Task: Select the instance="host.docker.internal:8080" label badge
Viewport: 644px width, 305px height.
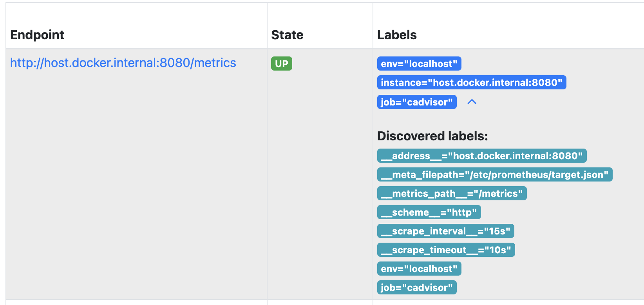Action: click(x=472, y=82)
